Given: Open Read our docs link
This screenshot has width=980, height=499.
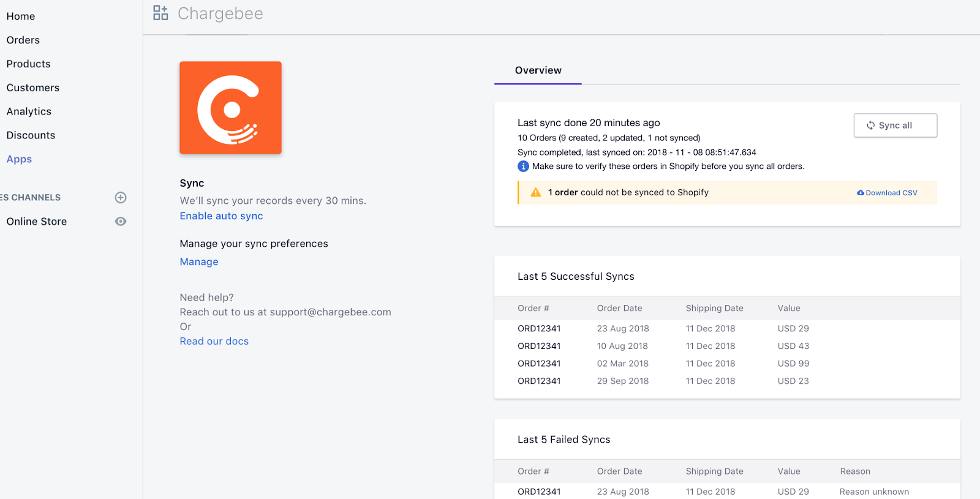Looking at the screenshot, I should (214, 342).
